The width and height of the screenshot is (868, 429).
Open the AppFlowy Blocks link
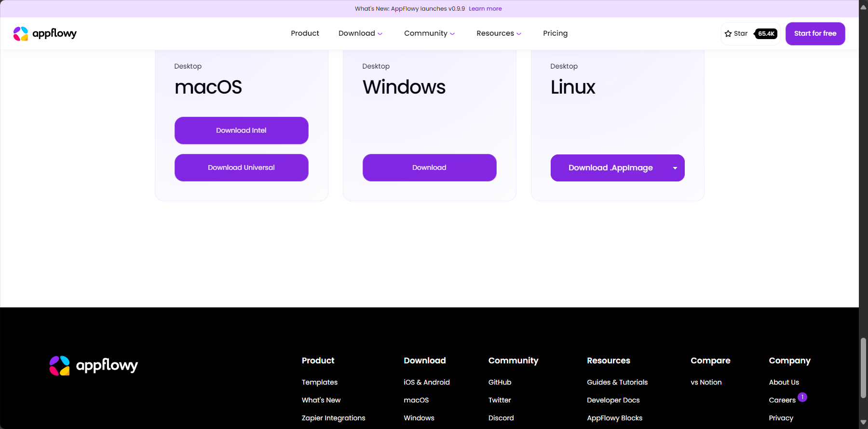click(x=615, y=418)
